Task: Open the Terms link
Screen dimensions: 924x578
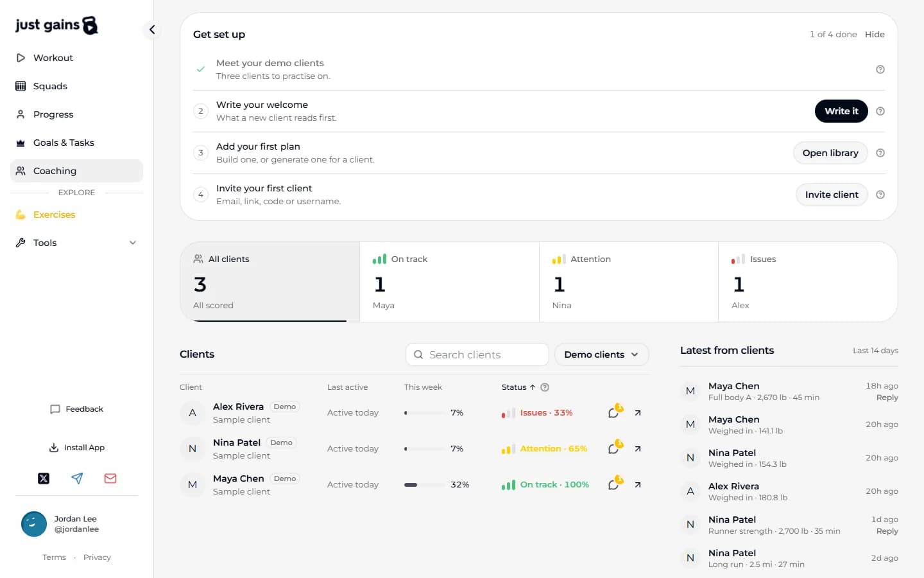Action: click(54, 557)
